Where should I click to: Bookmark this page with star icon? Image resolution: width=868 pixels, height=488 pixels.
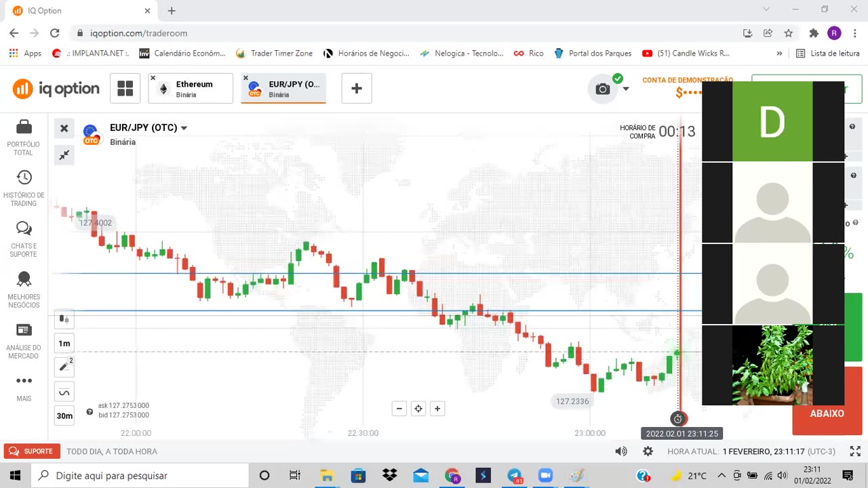tap(788, 33)
